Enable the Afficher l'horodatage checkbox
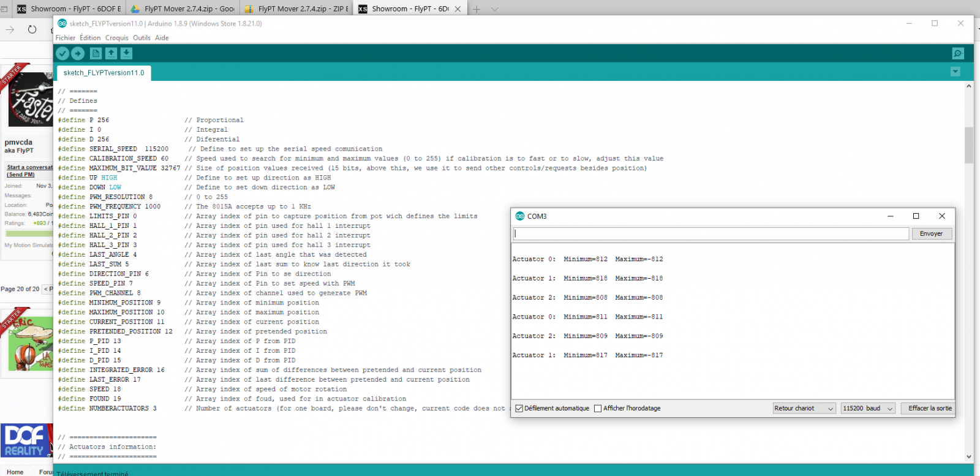The image size is (980, 476). tap(598, 409)
